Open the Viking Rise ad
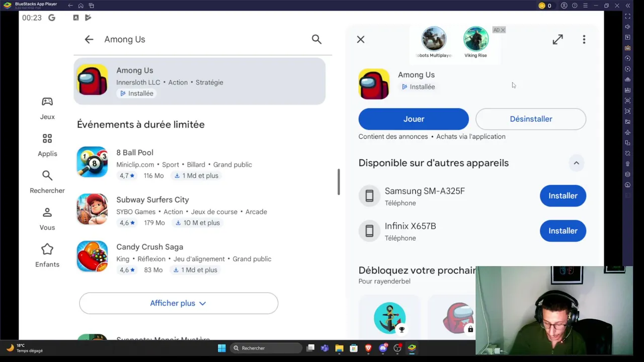 [x=476, y=42]
